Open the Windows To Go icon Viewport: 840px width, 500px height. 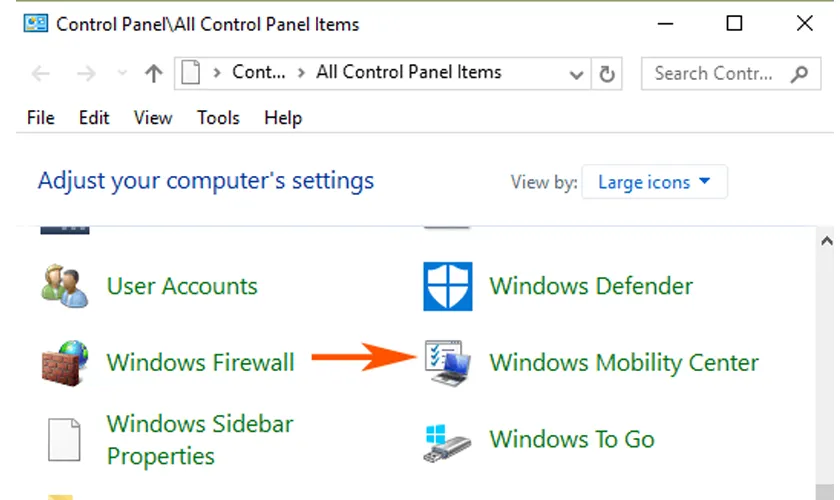[x=447, y=440]
